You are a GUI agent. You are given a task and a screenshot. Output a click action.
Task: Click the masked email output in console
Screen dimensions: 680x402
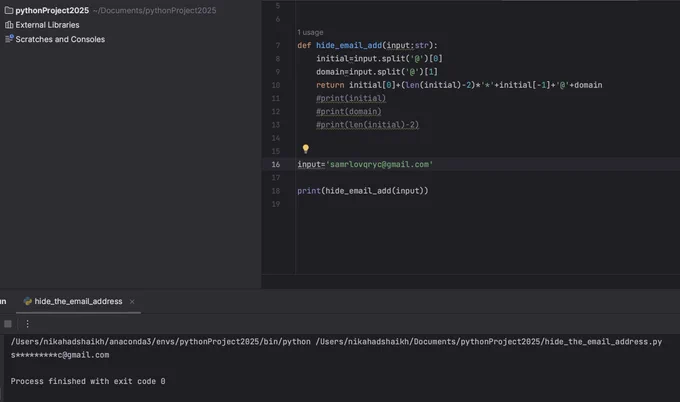point(60,355)
